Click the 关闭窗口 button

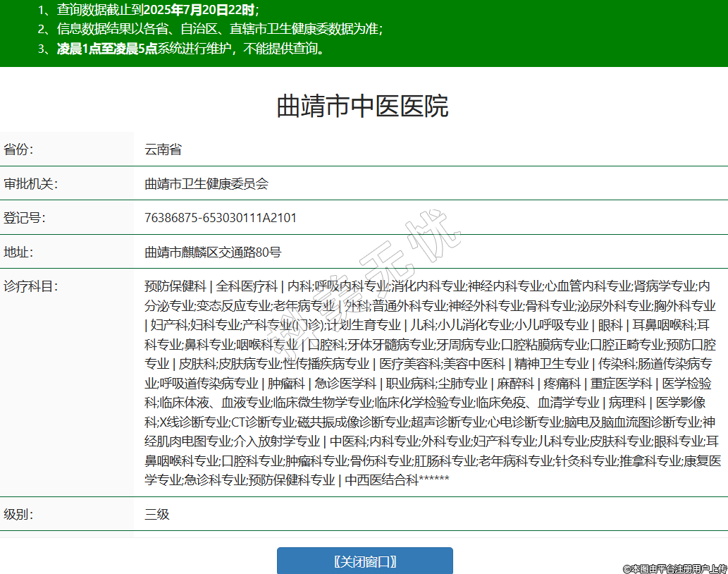pyautogui.click(x=364, y=561)
